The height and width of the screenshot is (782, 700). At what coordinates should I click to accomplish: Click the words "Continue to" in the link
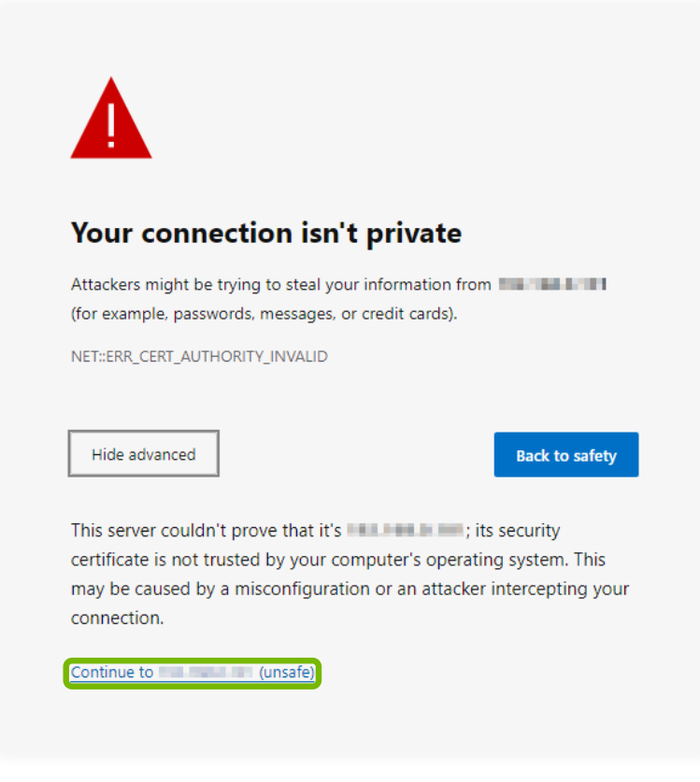pos(112,673)
